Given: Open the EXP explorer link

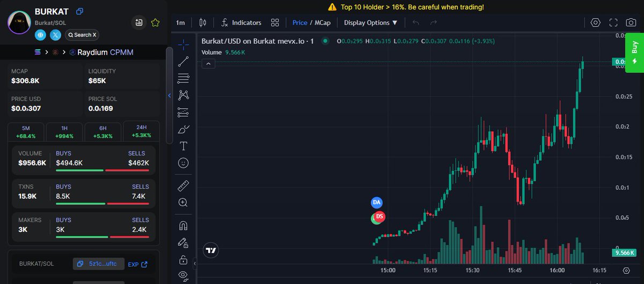Looking at the screenshot, I should 137,264.
